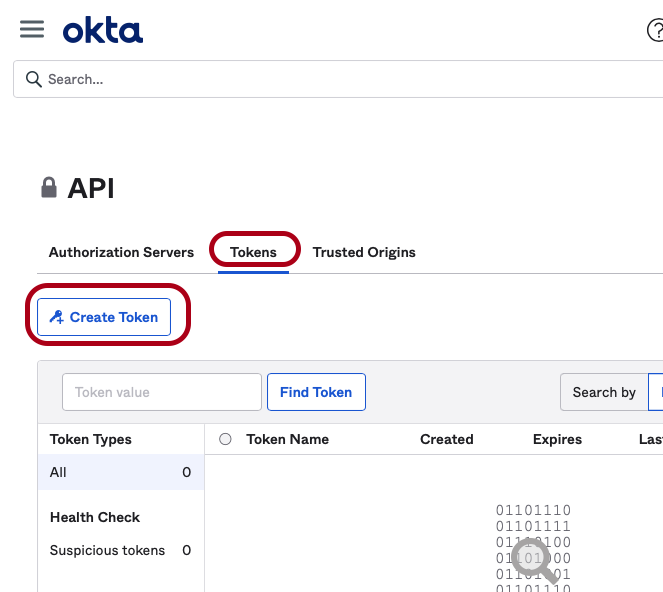Click the lock icon beside API heading
Image resolution: width=663 pixels, height=592 pixels.
pyautogui.click(x=48, y=188)
